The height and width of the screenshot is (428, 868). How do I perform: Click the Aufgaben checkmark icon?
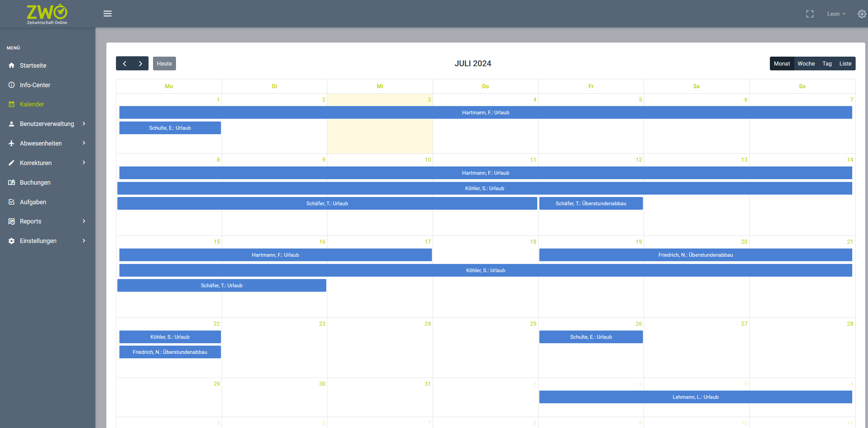(x=12, y=202)
